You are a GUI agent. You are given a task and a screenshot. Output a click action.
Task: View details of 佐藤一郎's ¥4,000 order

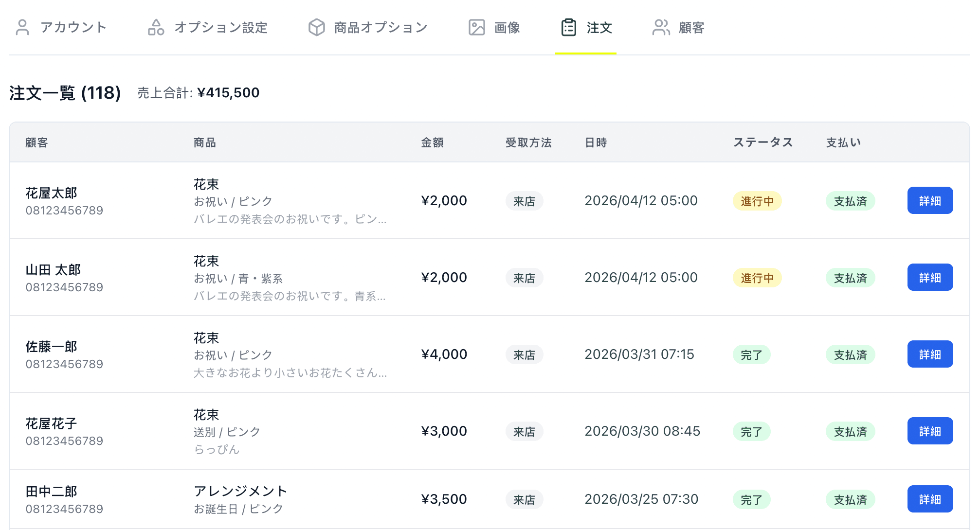coord(930,354)
